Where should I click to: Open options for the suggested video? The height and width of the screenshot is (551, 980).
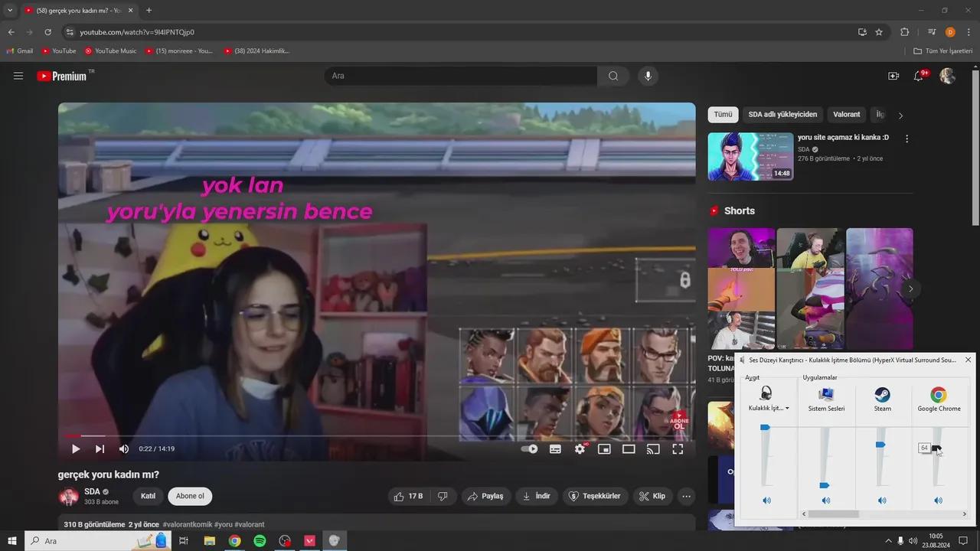907,139
